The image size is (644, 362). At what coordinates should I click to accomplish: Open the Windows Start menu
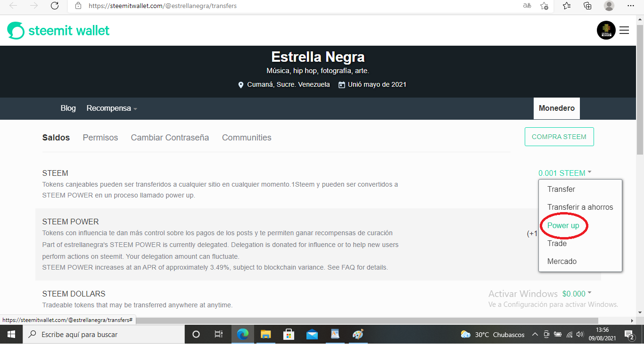pyautogui.click(x=11, y=334)
